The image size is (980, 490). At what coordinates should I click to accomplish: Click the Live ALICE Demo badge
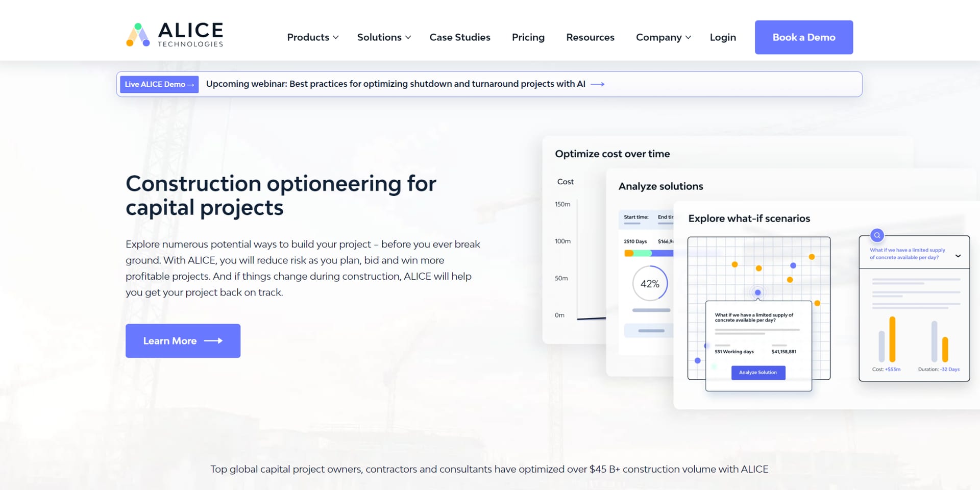pos(159,84)
